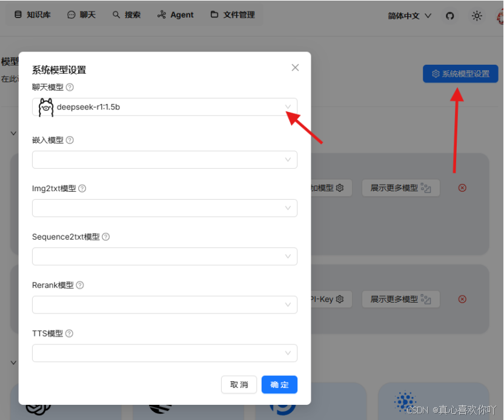Open the 文件管理 tab
Viewport: 504px width, 420px height.
[x=232, y=15]
